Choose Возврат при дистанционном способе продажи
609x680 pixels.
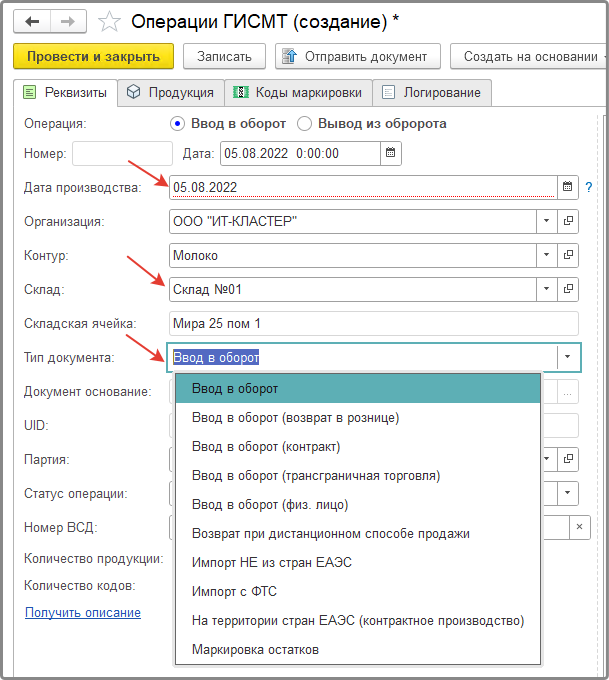tap(358, 533)
